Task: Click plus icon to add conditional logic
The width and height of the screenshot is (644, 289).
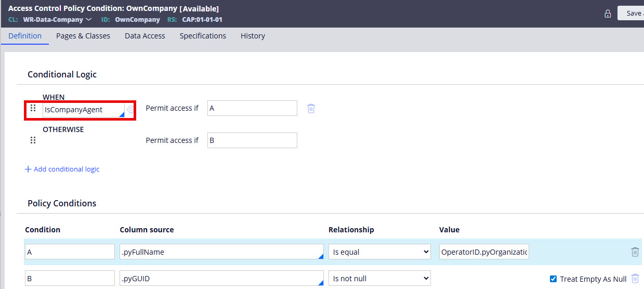Action: pyautogui.click(x=28, y=169)
